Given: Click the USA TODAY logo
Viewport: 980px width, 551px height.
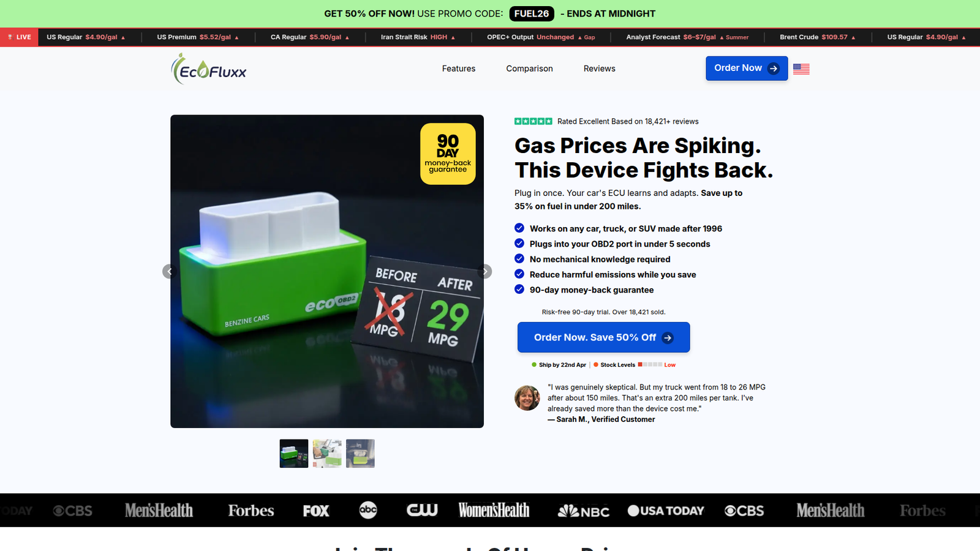Looking at the screenshot, I should pos(666,511).
